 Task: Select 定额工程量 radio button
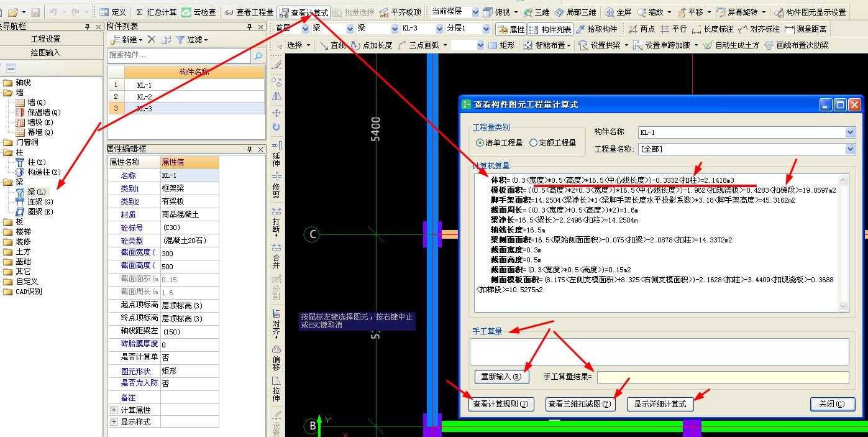click(553, 142)
